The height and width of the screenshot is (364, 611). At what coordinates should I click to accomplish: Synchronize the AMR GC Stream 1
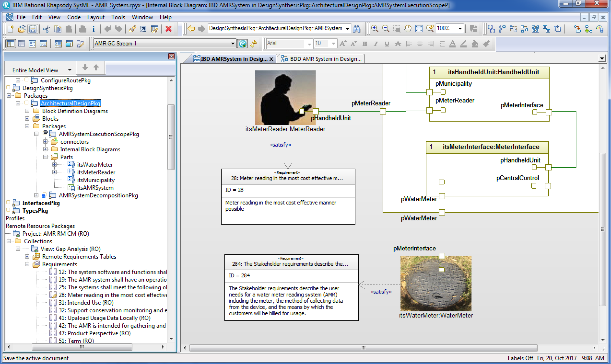(x=253, y=44)
